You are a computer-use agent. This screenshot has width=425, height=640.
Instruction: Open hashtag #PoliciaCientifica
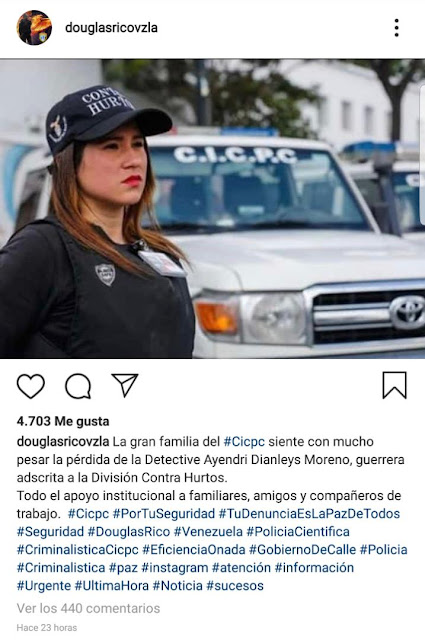point(298,531)
